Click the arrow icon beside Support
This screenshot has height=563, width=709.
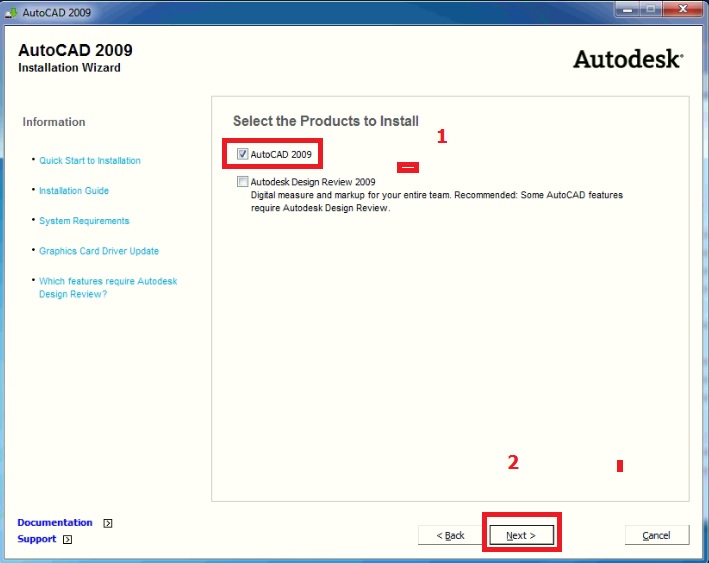coord(67,540)
